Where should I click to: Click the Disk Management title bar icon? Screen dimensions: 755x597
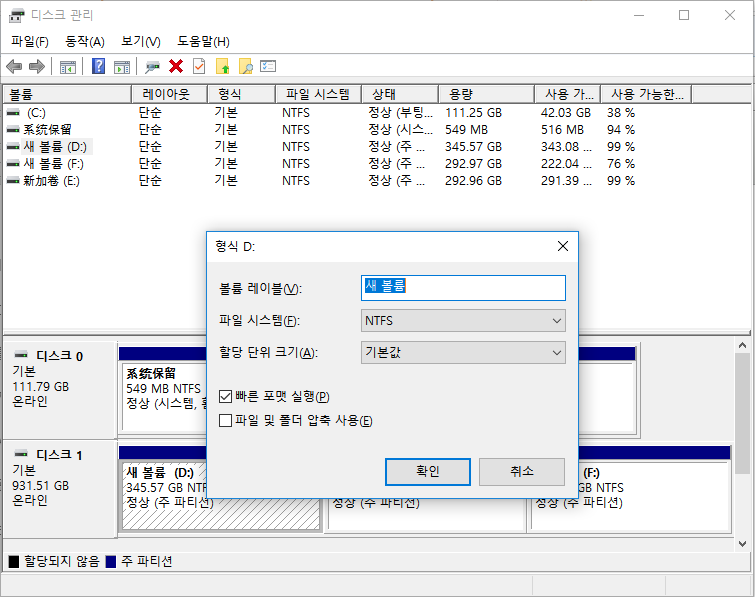click(x=16, y=15)
